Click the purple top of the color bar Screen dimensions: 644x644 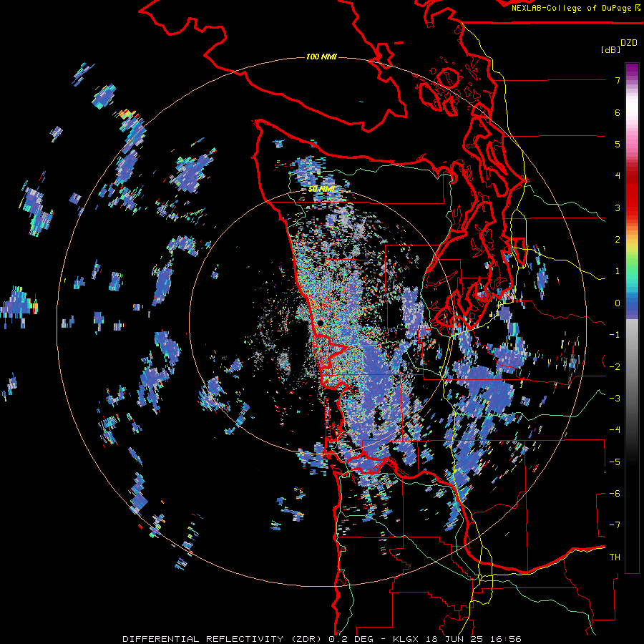(x=632, y=70)
